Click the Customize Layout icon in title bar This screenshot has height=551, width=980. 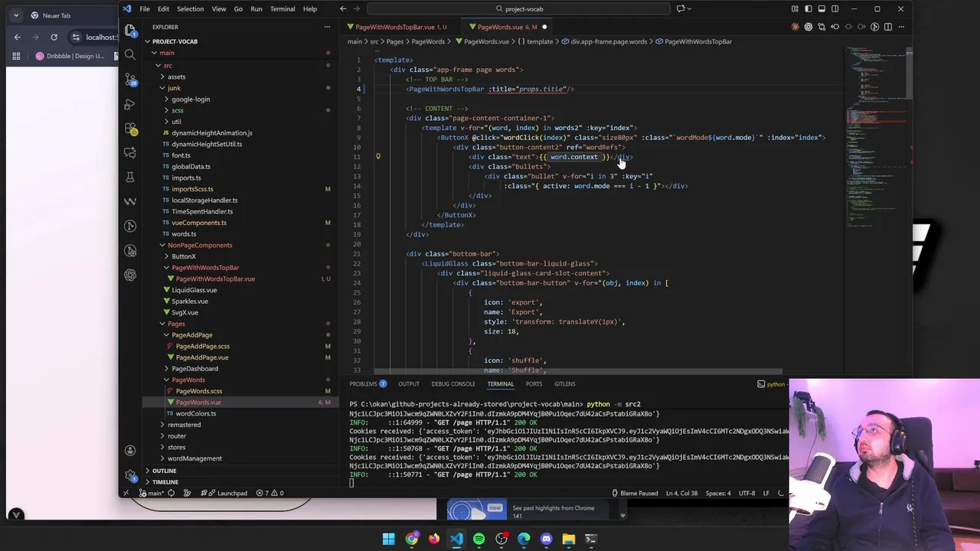coord(795,8)
